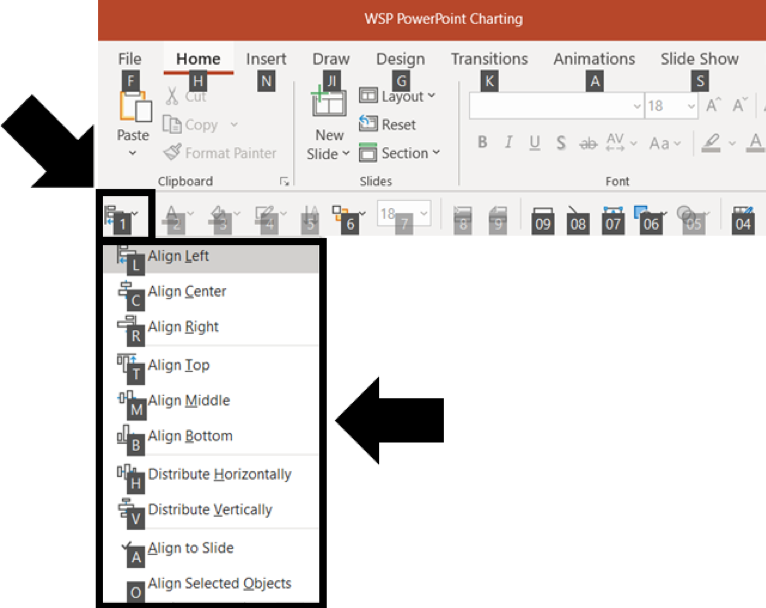Click the New Slide icon

pos(329,101)
